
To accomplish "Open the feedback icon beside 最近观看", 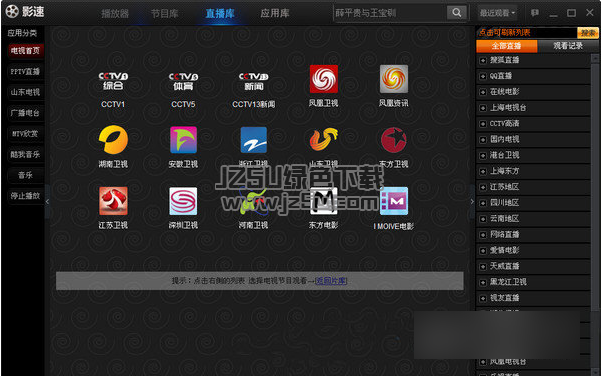I will coord(535,13).
